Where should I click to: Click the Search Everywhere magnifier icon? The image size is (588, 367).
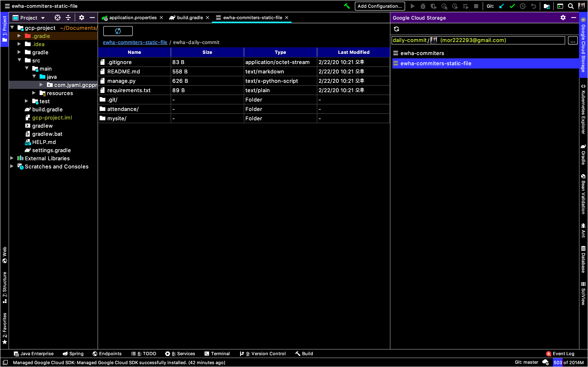point(571,6)
